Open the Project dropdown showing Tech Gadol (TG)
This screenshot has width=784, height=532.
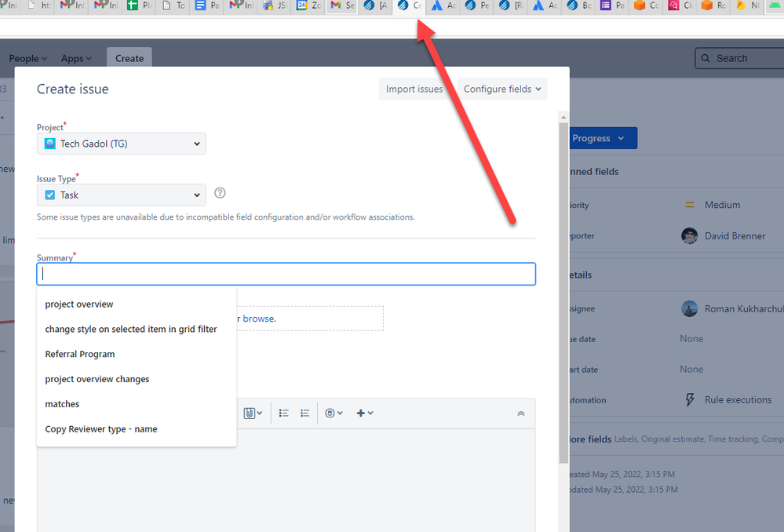pos(121,144)
